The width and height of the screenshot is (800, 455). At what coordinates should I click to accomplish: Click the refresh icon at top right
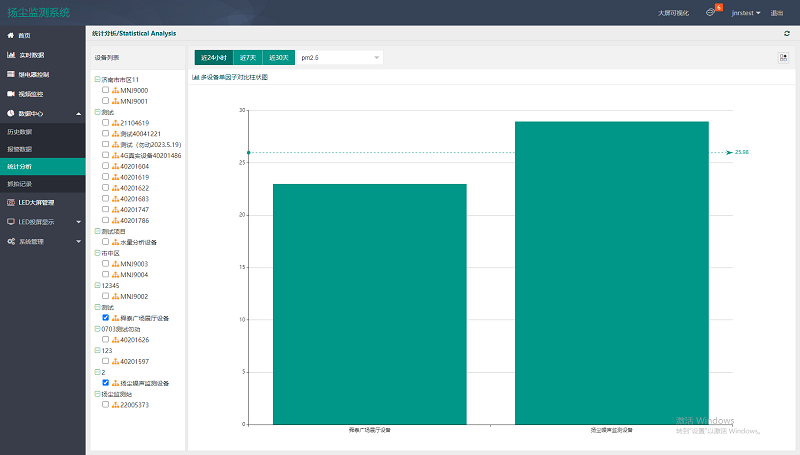[787, 34]
